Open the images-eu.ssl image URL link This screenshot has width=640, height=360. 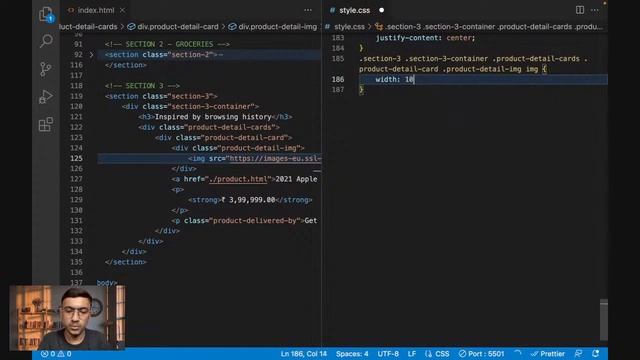[276, 158]
